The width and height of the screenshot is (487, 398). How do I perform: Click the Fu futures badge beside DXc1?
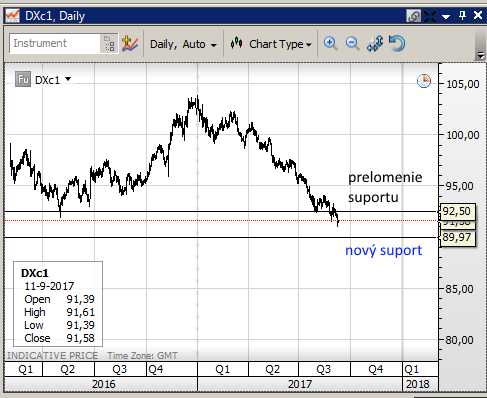[x=23, y=80]
